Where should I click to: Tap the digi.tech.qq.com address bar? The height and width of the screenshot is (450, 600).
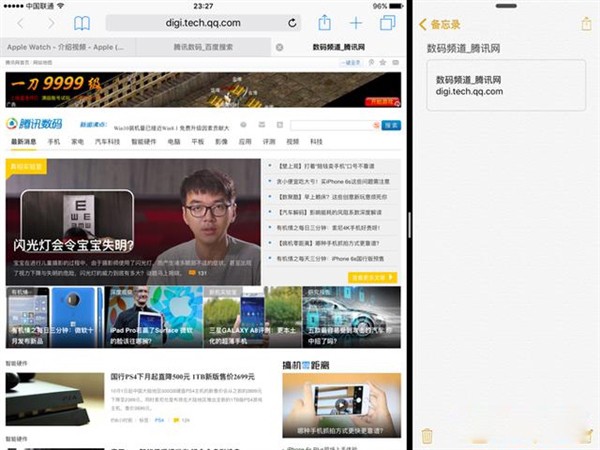point(203,23)
